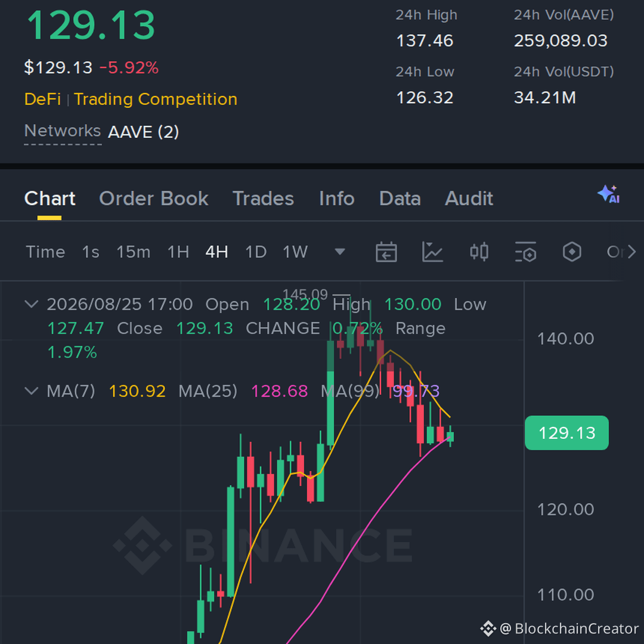Image resolution: width=644 pixels, height=644 pixels.
Task: Open the AI assistant sparkle icon
Action: click(x=609, y=194)
